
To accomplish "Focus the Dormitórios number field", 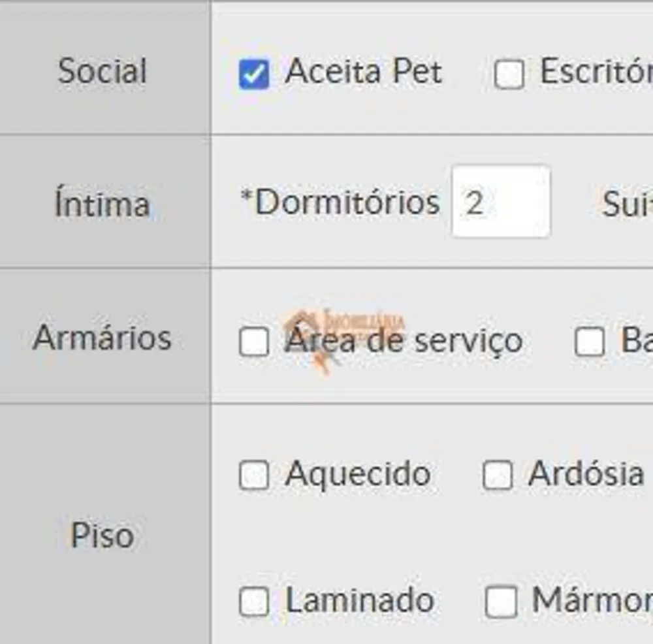I will click(501, 202).
